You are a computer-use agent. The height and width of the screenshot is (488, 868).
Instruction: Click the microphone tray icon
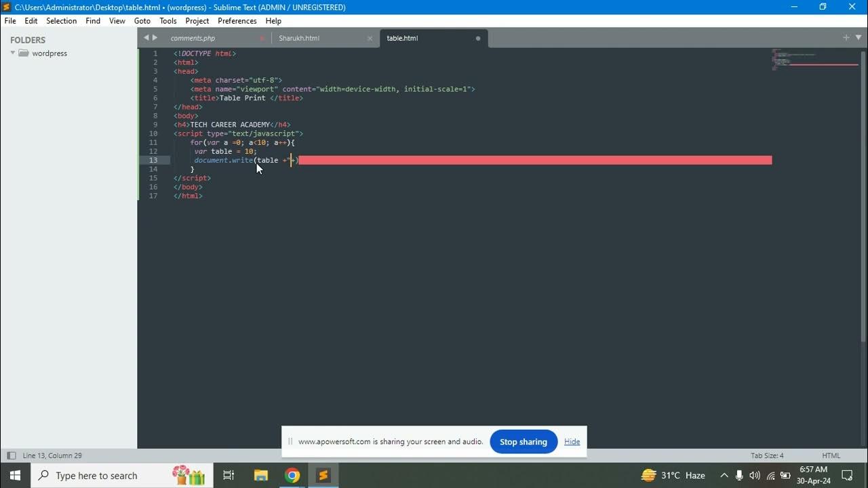point(739,475)
